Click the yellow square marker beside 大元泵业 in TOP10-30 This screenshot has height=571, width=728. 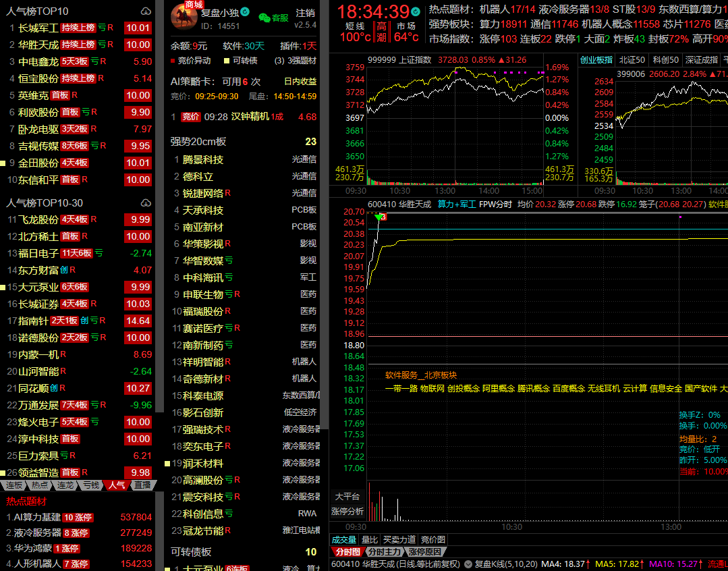[3, 287]
